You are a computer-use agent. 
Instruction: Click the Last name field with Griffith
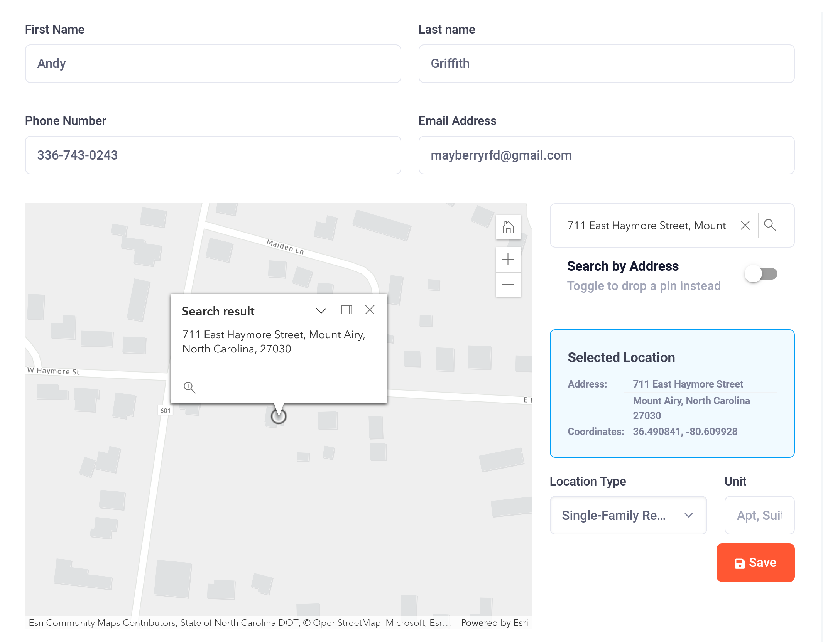point(606,64)
